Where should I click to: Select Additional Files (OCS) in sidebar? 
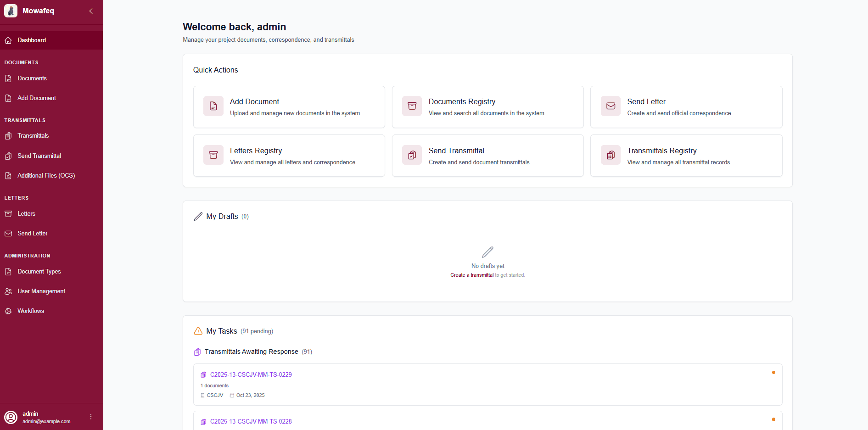tap(46, 175)
